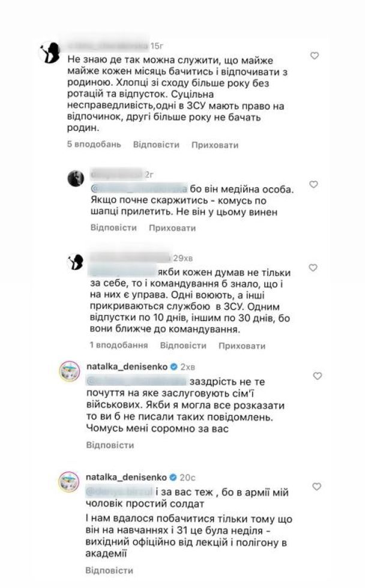The image size is (365, 588).
Task: Tap the heart icon beside the 2г comment
Action: coord(314,185)
